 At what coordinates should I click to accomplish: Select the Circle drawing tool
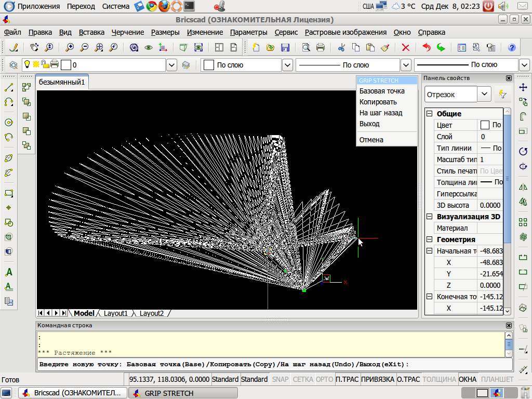pyautogui.click(x=9, y=123)
